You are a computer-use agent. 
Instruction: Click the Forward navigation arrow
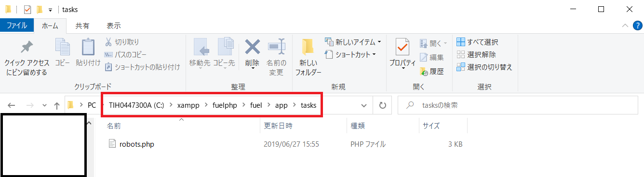tap(29, 105)
